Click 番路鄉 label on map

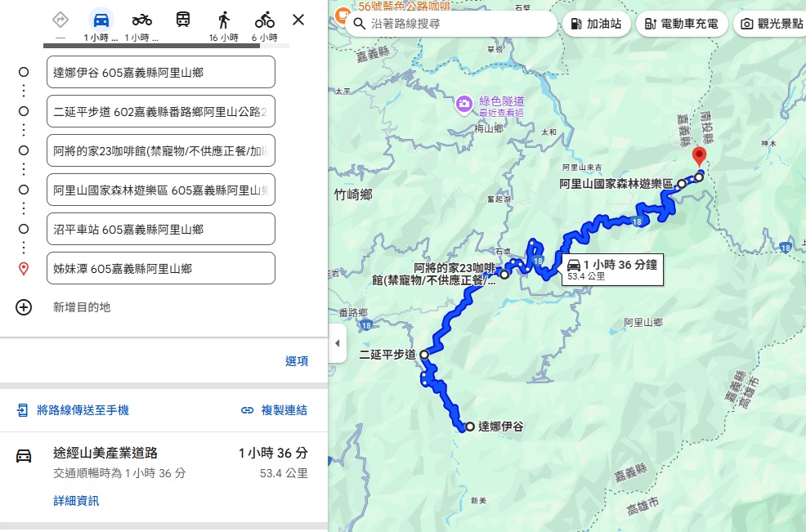click(353, 312)
